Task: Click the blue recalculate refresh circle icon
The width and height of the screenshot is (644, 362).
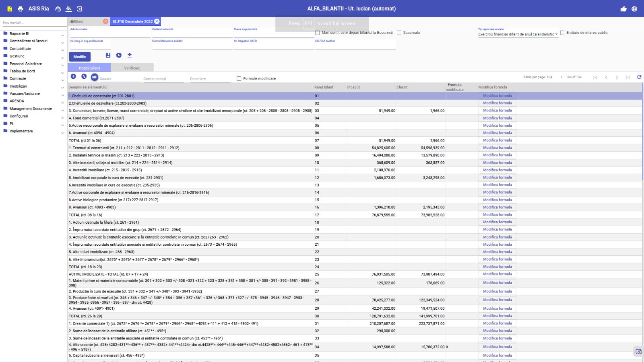Action: click(84, 76)
